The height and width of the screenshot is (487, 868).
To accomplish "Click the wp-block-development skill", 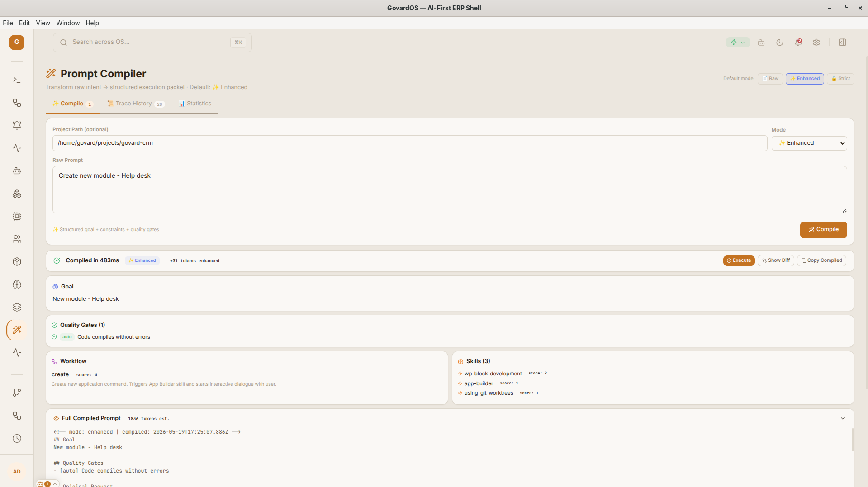I will [x=493, y=374].
